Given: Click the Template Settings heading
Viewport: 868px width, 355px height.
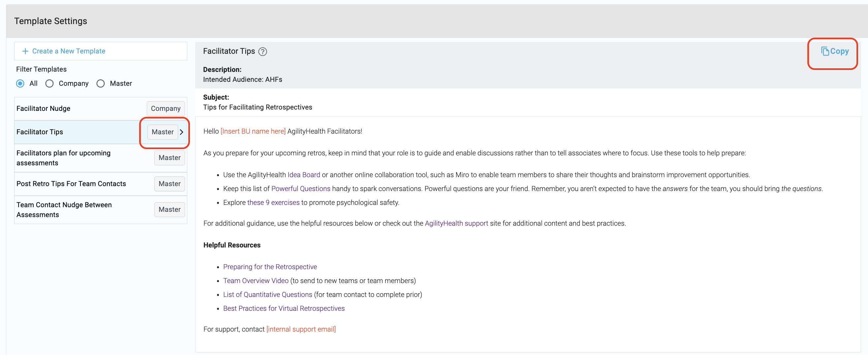Looking at the screenshot, I should [50, 21].
